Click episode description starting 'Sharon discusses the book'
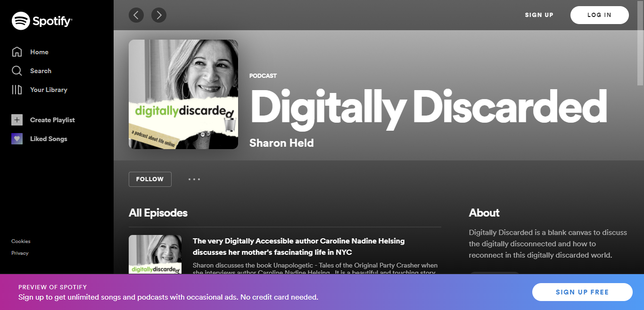The width and height of the screenshot is (644, 310). pyautogui.click(x=315, y=268)
